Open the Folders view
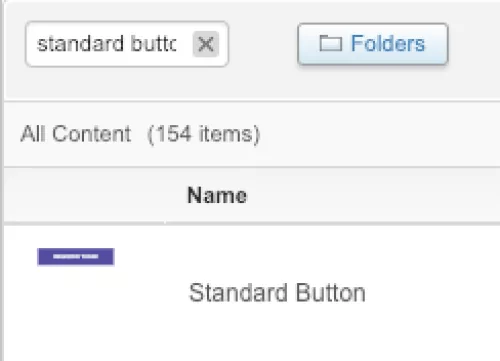Screen dimensions: 500x361 click(x=373, y=44)
